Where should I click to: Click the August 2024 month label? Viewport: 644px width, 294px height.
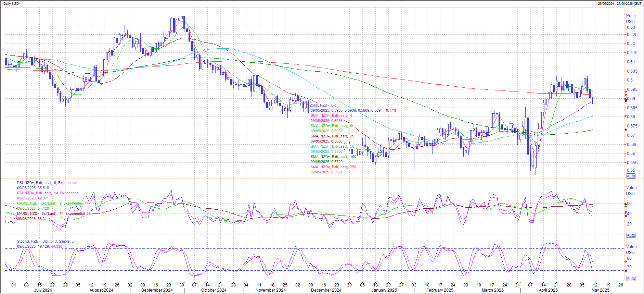point(101,290)
